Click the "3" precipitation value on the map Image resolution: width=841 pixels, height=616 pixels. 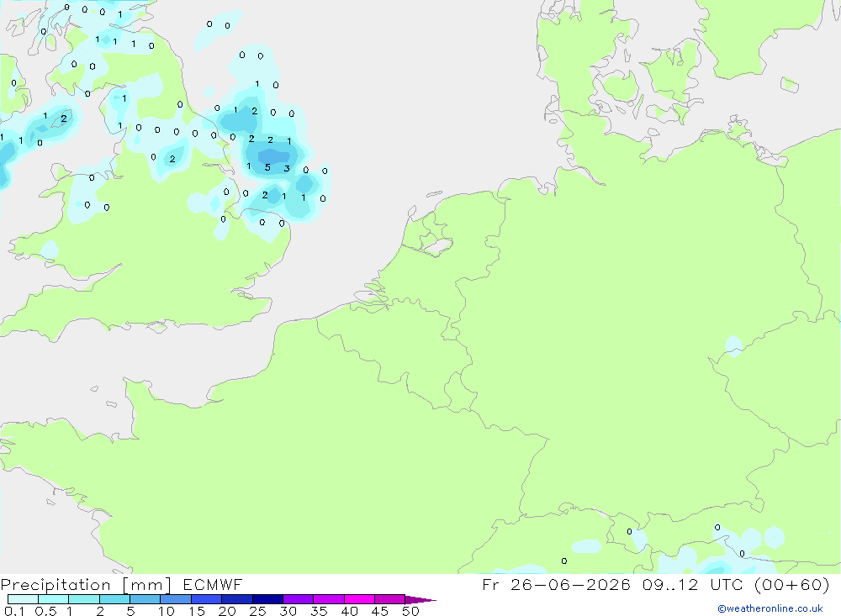[x=287, y=168]
